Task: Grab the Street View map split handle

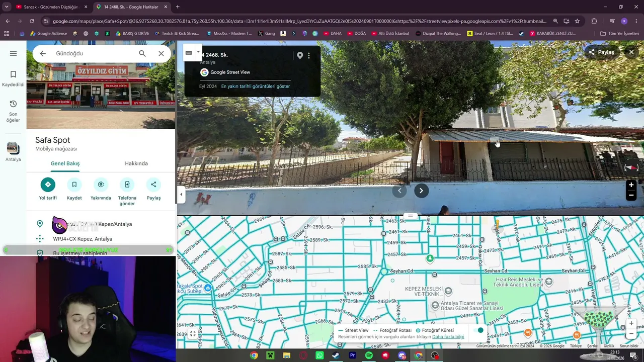Action: tap(410, 216)
